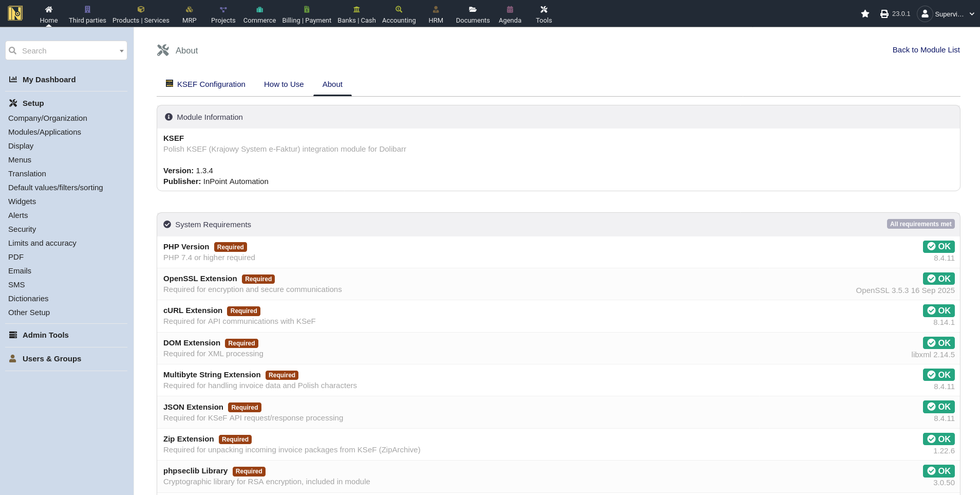Open Third parties module icon

coord(87,9)
